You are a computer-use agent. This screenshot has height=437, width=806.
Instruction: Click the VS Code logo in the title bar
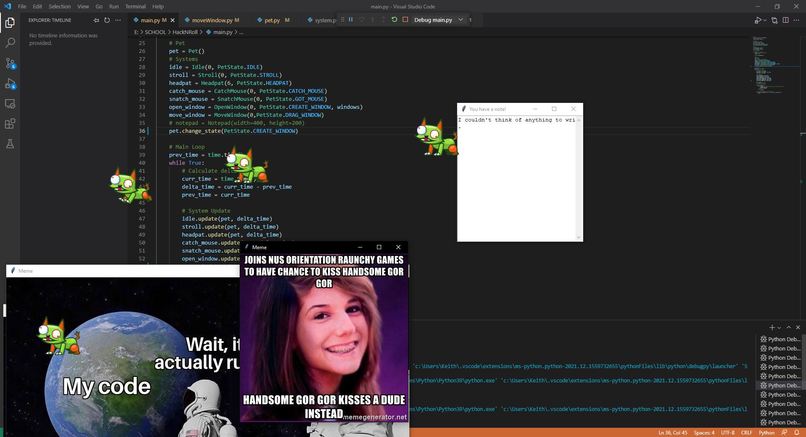[x=7, y=6]
